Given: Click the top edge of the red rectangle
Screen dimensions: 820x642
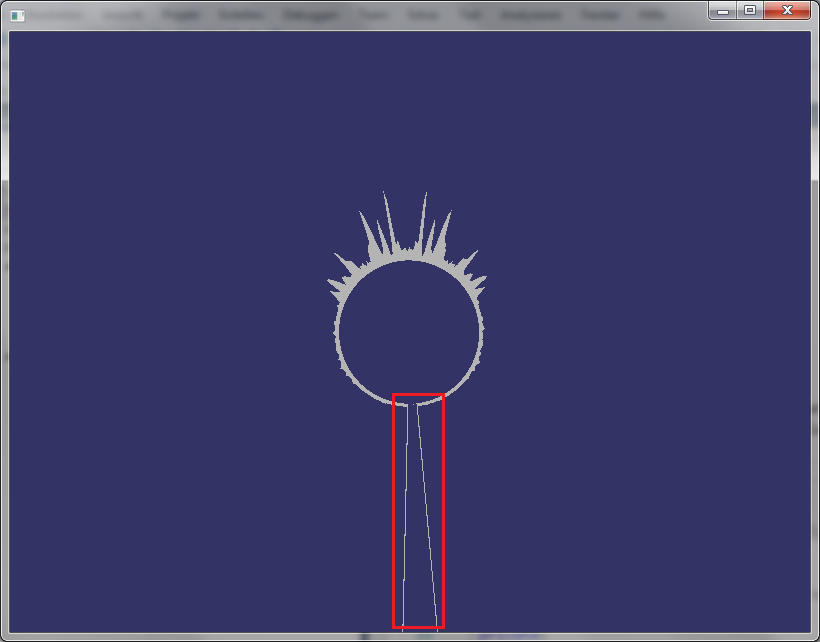Looking at the screenshot, I should (x=418, y=396).
